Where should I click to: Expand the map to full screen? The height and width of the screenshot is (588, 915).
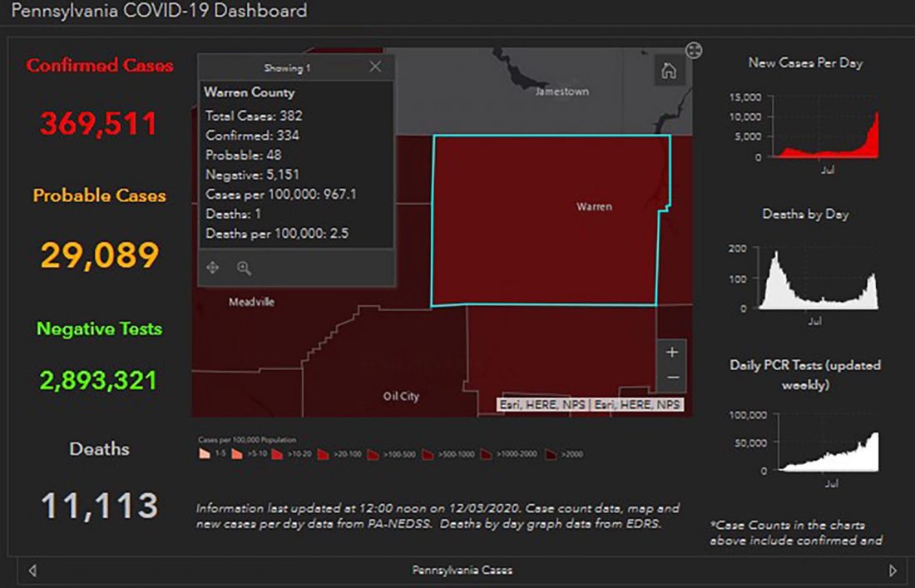coord(694,51)
